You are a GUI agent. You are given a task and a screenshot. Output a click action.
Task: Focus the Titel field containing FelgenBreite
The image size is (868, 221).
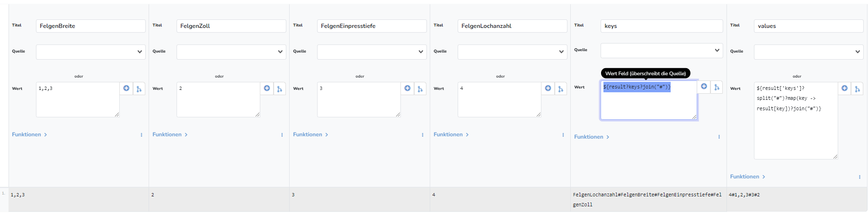click(x=91, y=26)
